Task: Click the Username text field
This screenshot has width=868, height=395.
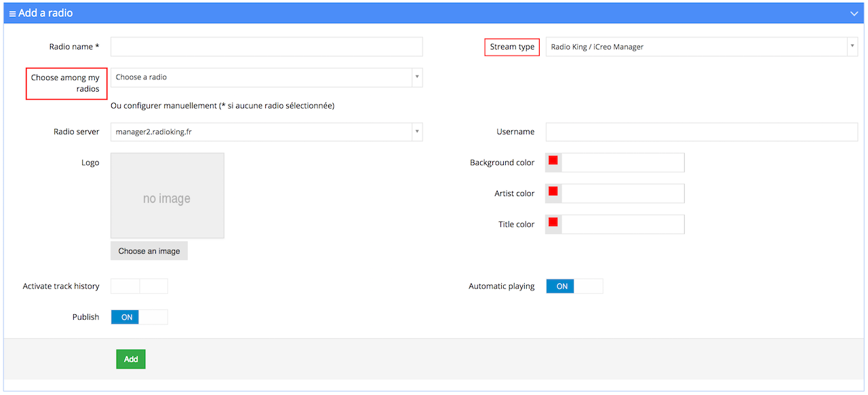Action: [701, 132]
